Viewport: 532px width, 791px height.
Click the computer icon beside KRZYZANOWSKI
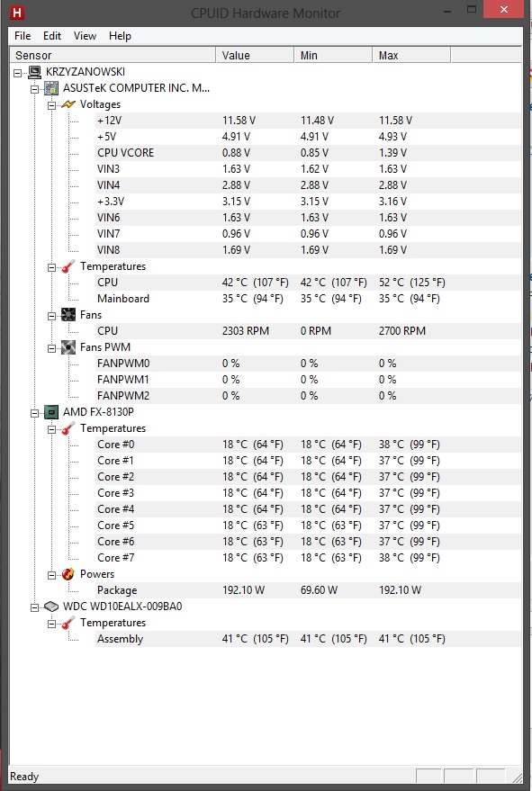pyautogui.click(x=34, y=72)
